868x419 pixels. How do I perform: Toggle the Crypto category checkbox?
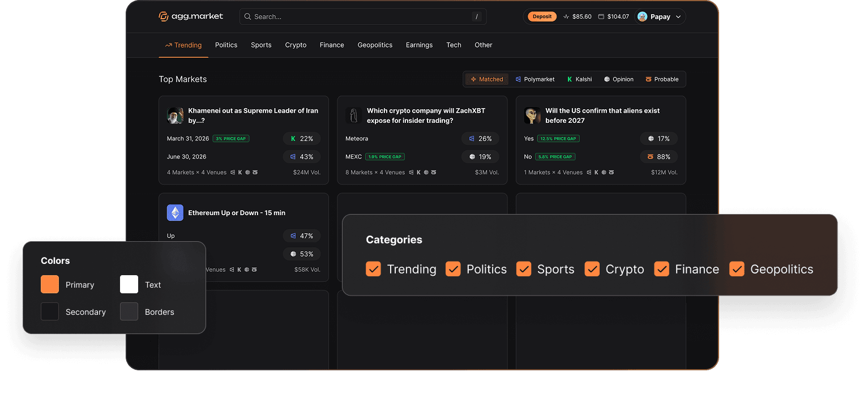[x=592, y=269]
